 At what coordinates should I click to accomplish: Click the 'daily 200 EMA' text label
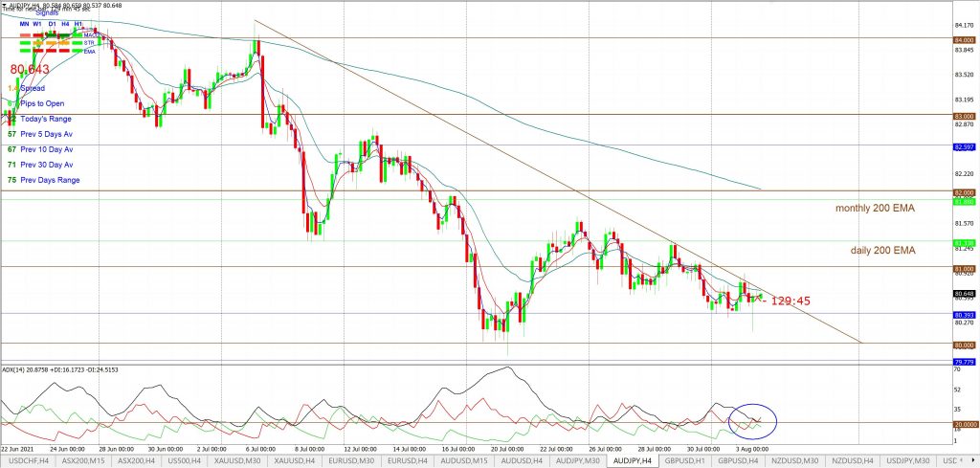tap(882, 250)
